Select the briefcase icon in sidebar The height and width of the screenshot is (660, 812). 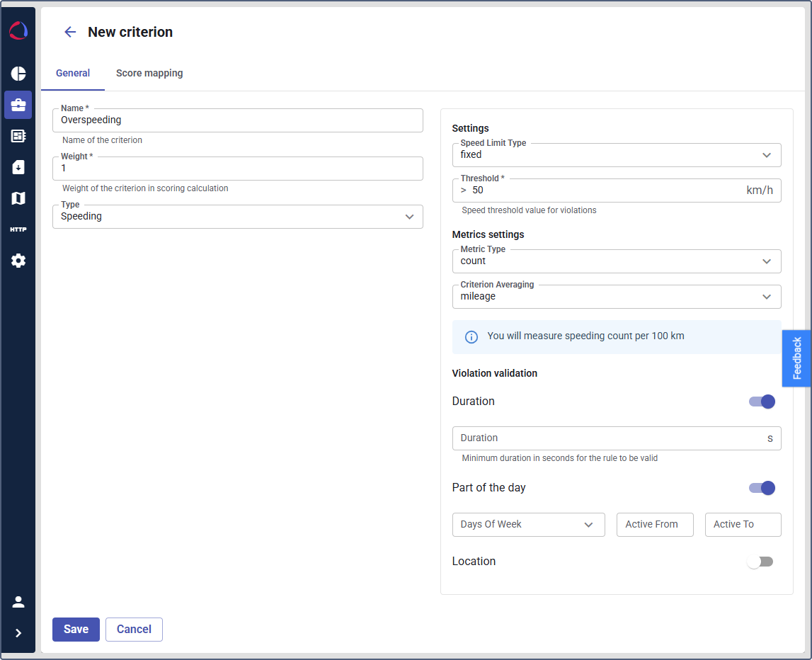[x=18, y=105]
